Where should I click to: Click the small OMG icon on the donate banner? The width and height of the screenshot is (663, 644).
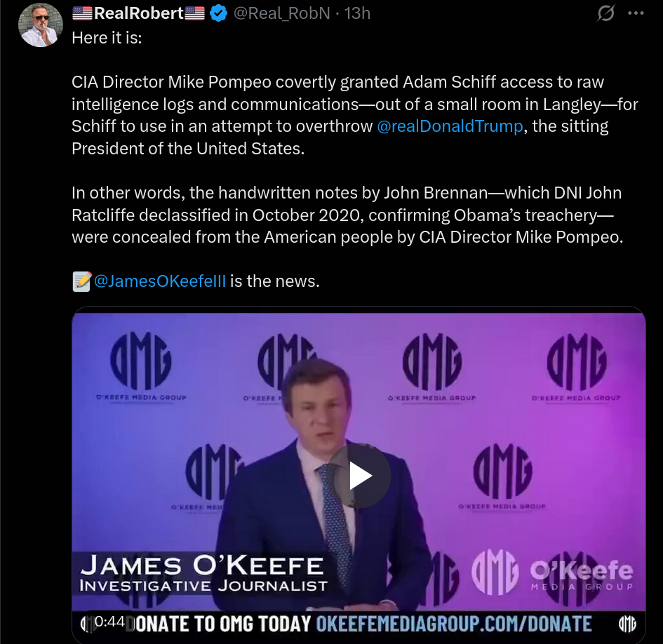click(x=627, y=624)
